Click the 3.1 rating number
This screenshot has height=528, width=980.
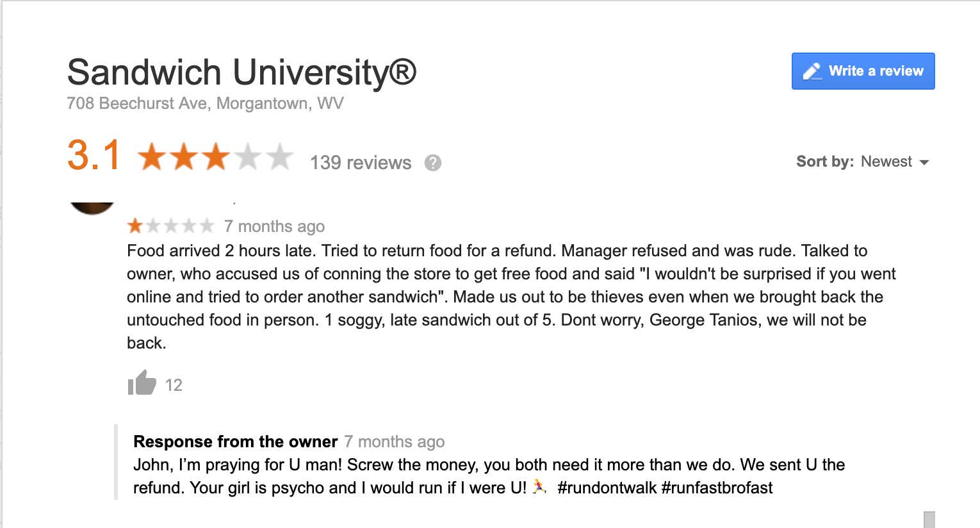tap(94, 155)
